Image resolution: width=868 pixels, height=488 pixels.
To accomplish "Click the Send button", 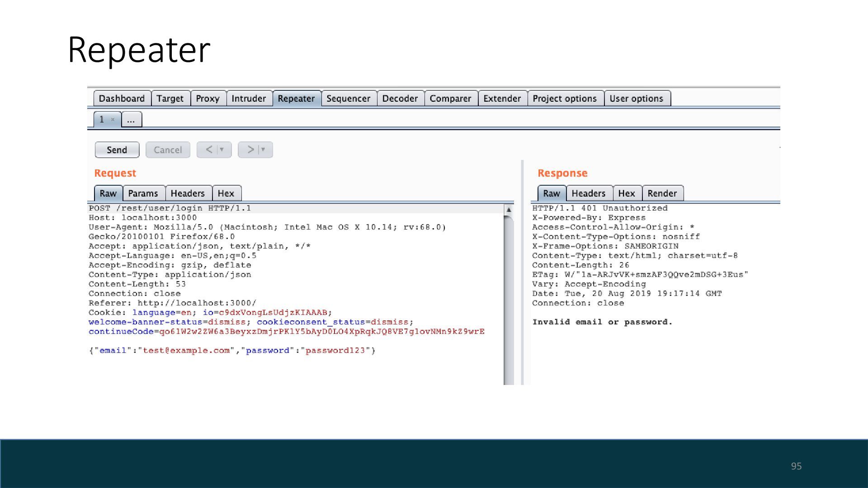I will 117,150.
